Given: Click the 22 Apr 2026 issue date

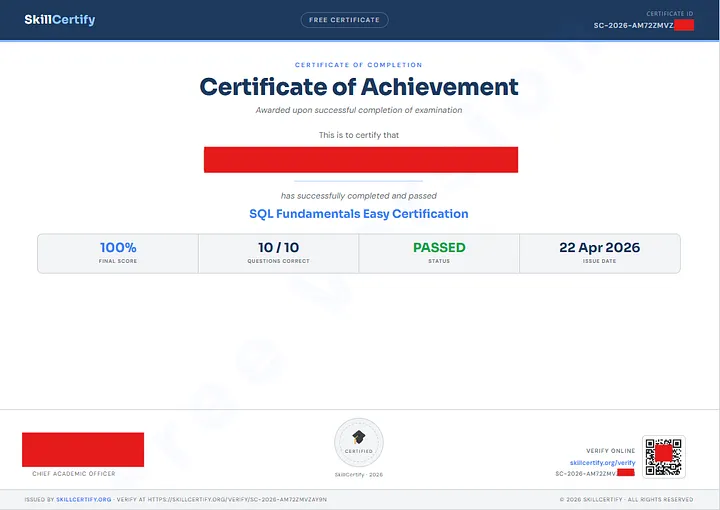Looking at the screenshot, I should 599,247.
